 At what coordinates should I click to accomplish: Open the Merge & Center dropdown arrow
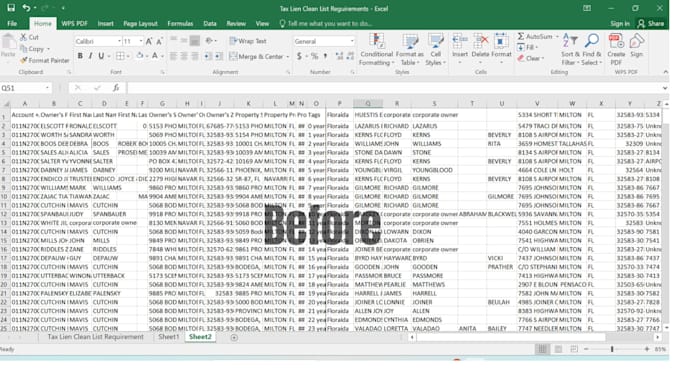[288, 57]
